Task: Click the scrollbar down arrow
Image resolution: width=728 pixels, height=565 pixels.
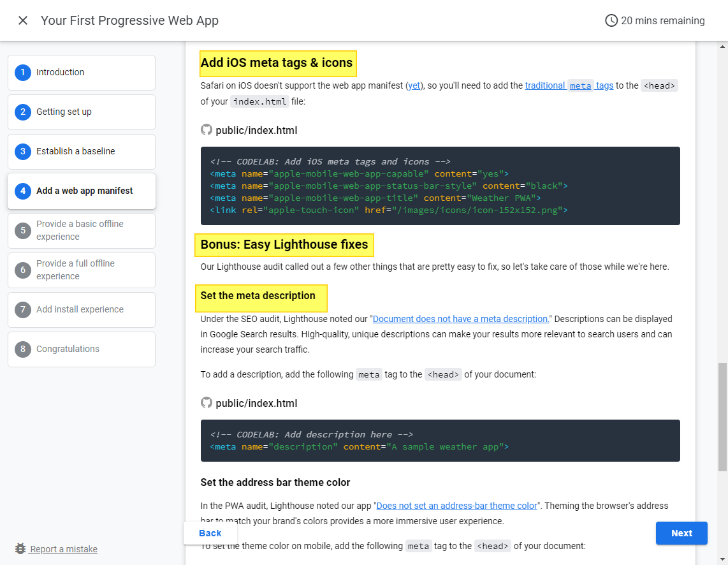Action: click(722, 559)
